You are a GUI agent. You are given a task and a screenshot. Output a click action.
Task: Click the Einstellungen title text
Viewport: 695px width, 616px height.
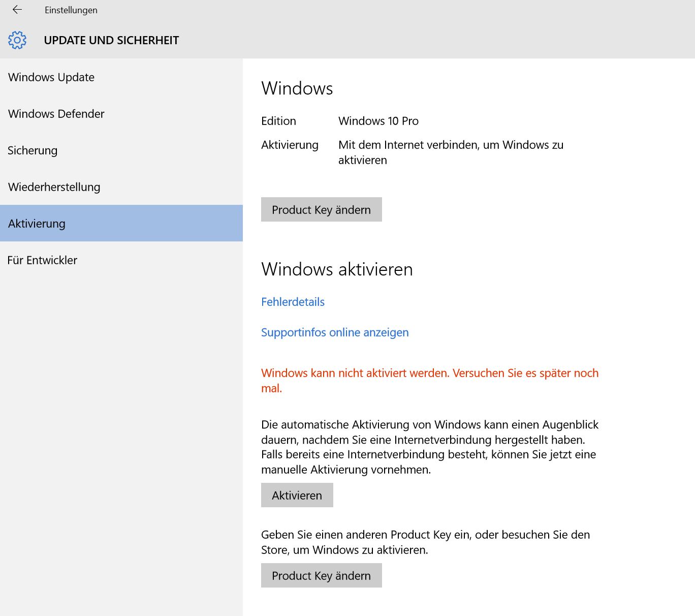coord(71,10)
